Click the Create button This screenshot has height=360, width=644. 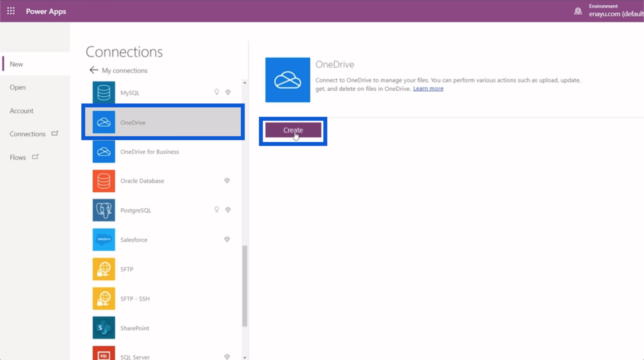[293, 130]
